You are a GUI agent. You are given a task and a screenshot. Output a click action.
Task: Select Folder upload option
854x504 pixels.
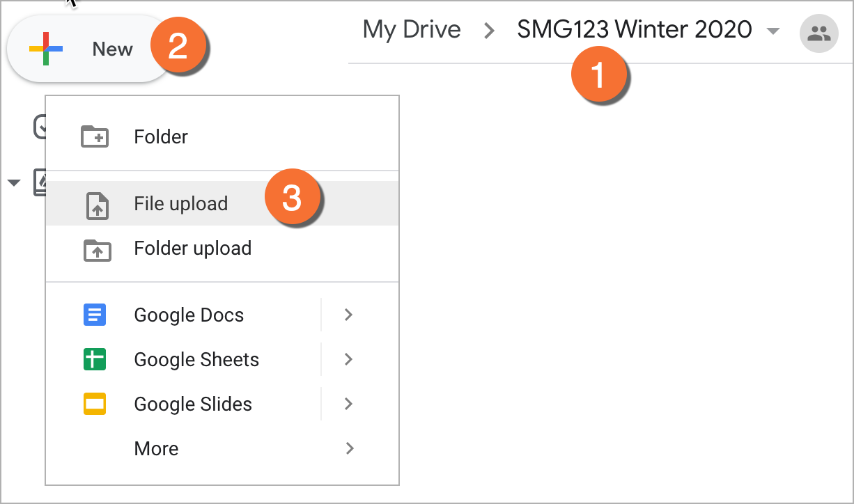coord(192,249)
